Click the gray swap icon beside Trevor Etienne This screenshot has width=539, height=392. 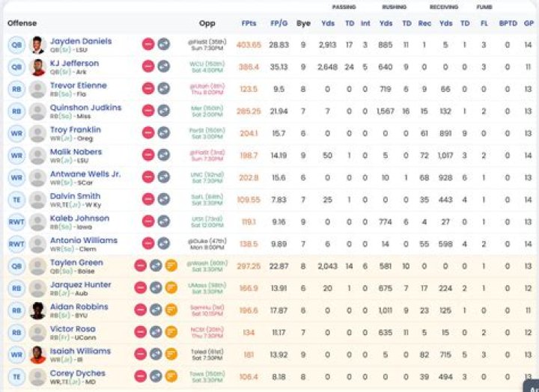[x=164, y=88]
